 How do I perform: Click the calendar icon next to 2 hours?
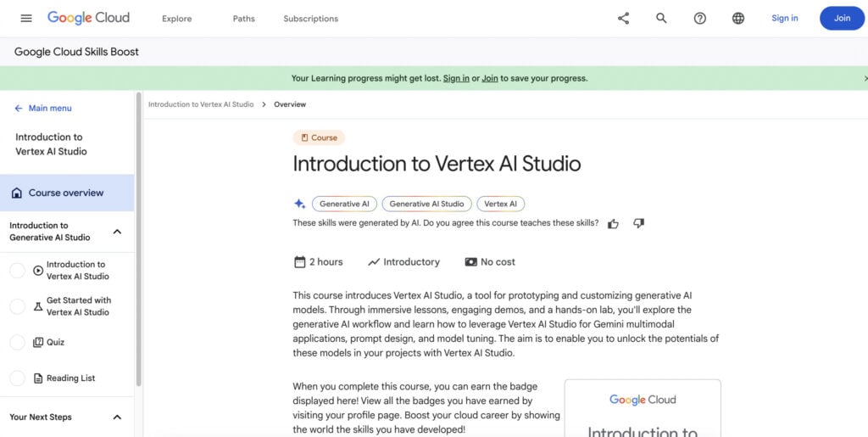[299, 262]
